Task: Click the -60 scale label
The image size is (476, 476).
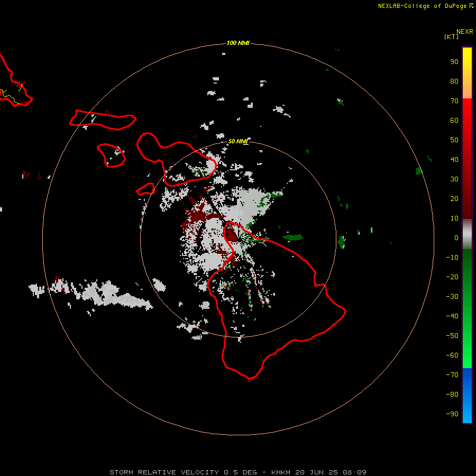Action: (x=452, y=355)
